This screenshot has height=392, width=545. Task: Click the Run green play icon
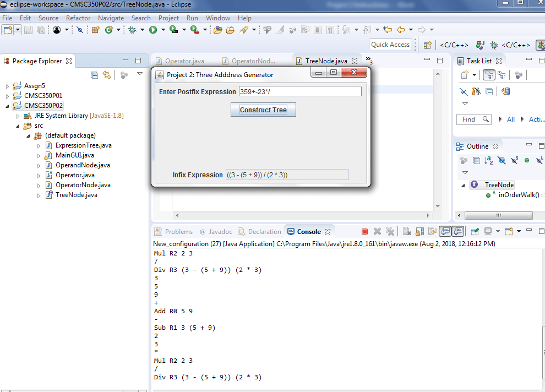point(153,30)
